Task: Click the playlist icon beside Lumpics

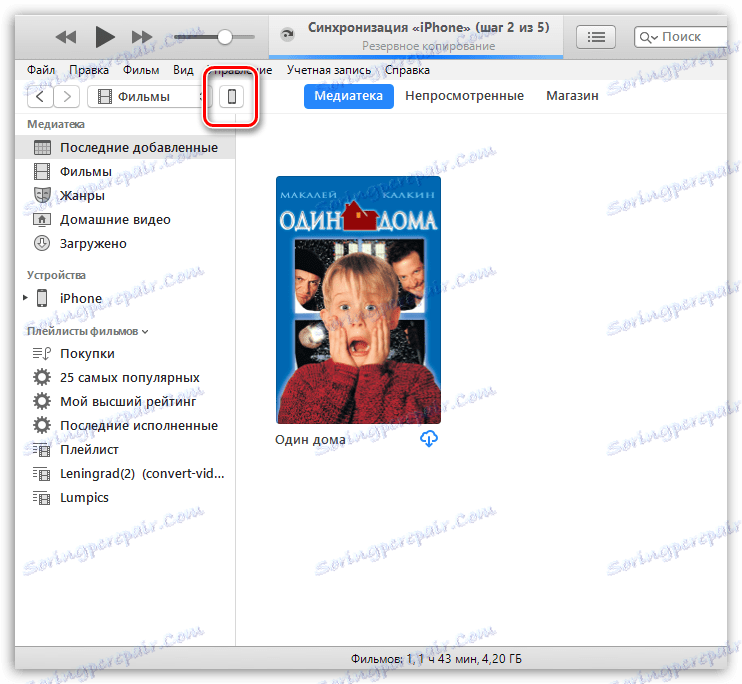Action: (42, 498)
